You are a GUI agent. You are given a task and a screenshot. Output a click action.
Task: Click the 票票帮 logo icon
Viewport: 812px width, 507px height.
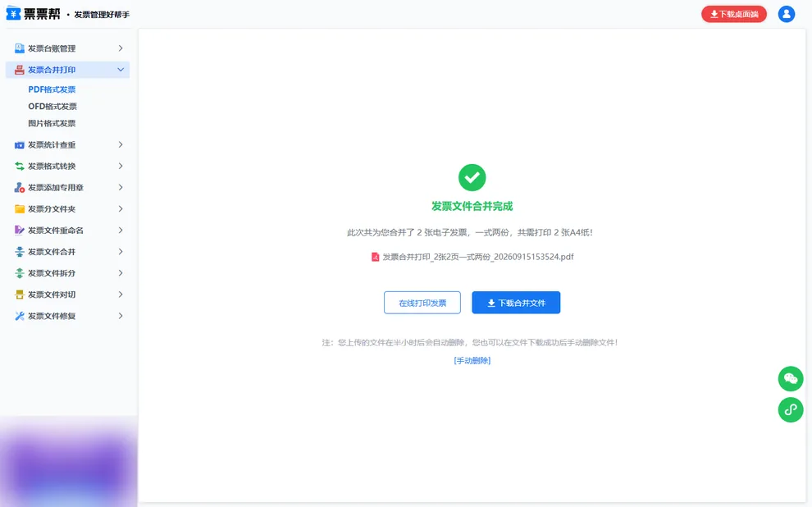13,13
